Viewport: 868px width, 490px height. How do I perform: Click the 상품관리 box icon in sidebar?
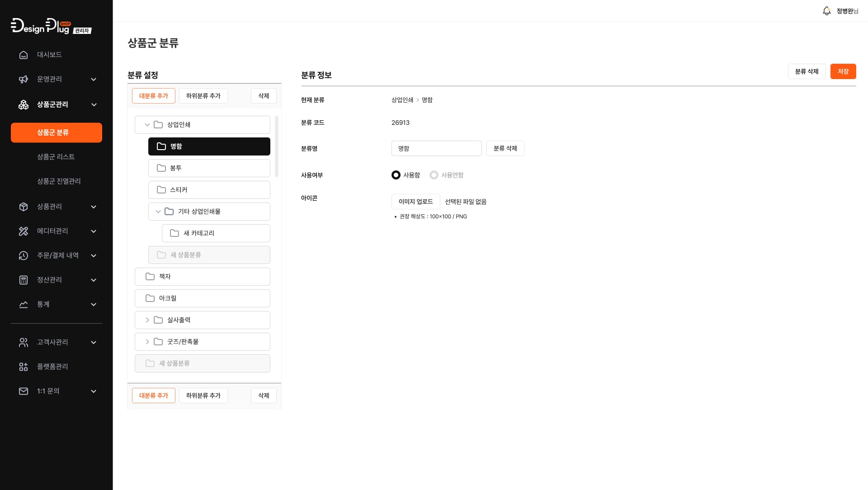coord(24,207)
